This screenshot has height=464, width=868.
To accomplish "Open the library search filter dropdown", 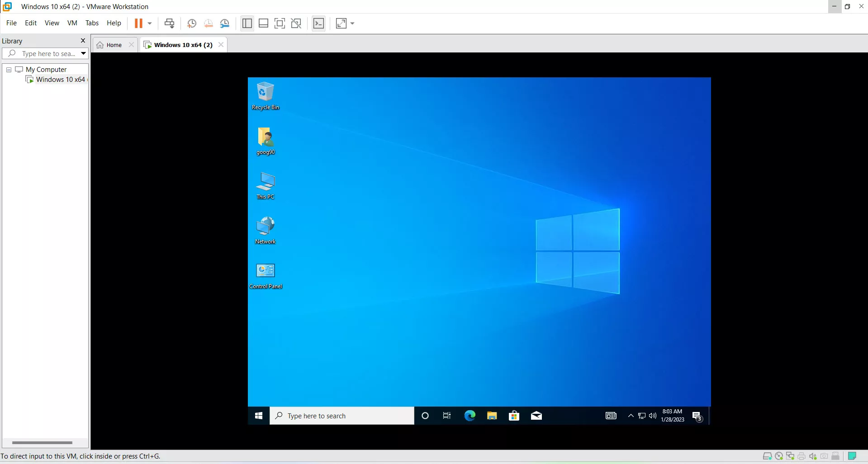I will (83, 53).
